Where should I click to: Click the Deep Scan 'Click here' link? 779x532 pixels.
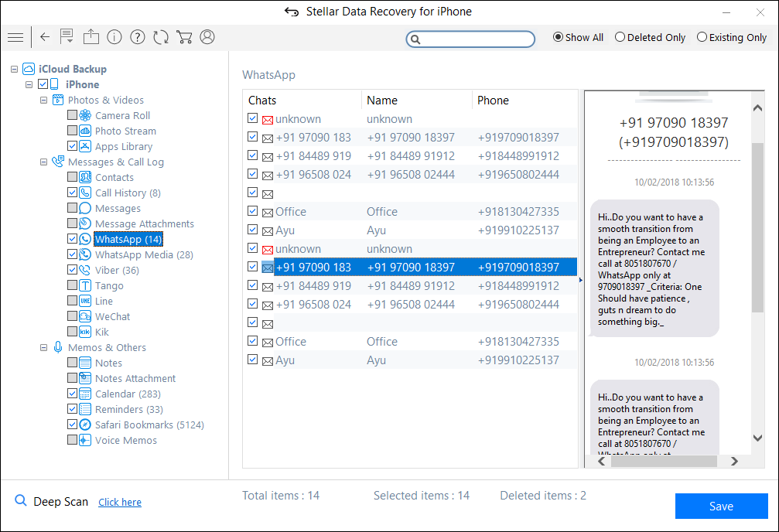120,502
